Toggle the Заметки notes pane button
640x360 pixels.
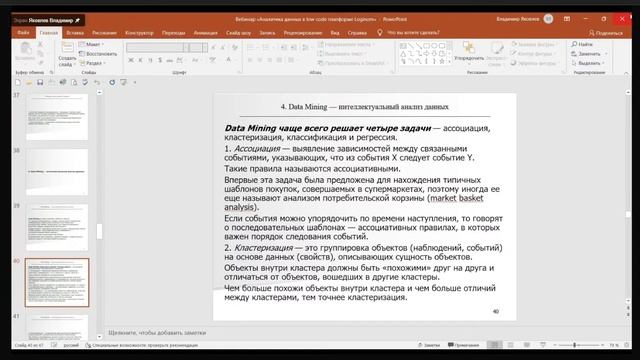pos(429,345)
